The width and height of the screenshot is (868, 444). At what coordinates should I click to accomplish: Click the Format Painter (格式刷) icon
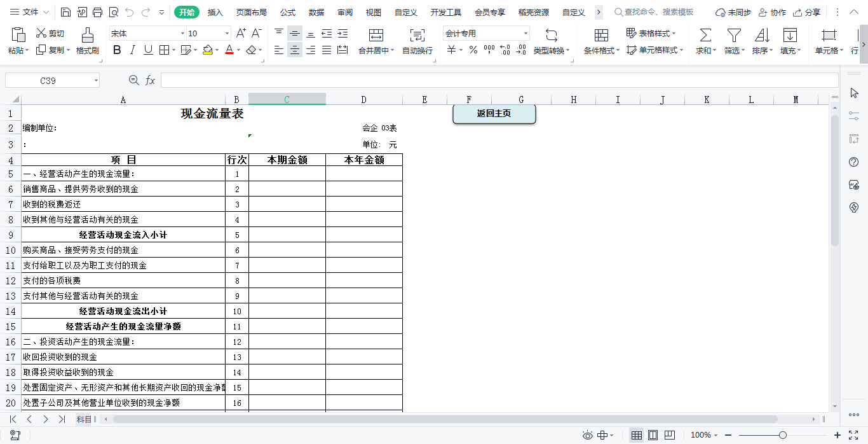point(87,35)
